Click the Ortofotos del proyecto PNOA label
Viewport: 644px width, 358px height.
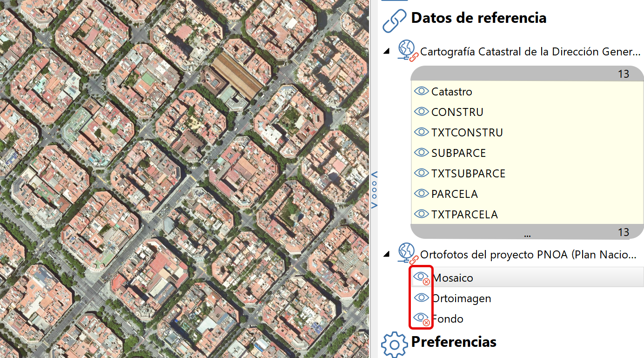tap(530, 255)
